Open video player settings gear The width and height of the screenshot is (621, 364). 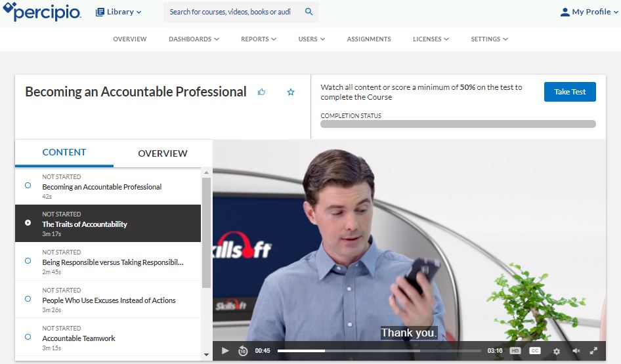pos(557,351)
